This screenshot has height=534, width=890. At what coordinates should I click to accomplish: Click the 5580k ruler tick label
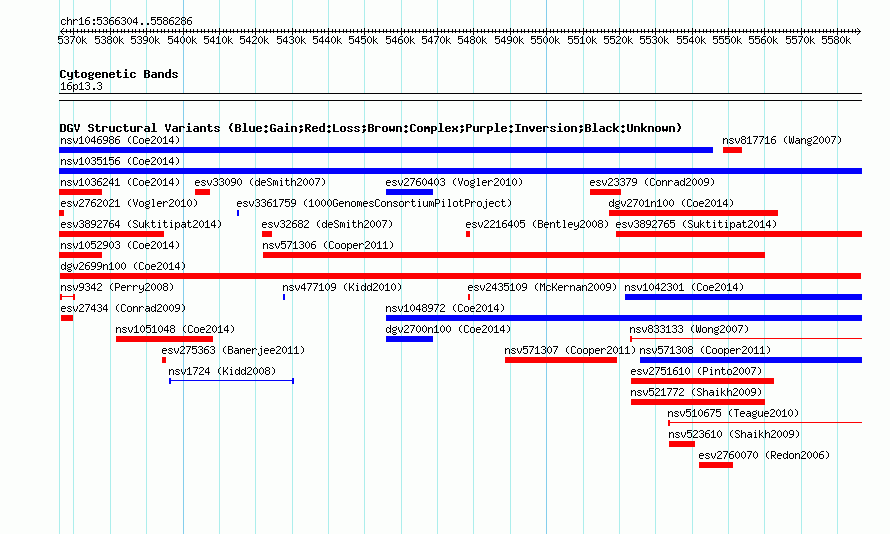click(x=836, y=40)
